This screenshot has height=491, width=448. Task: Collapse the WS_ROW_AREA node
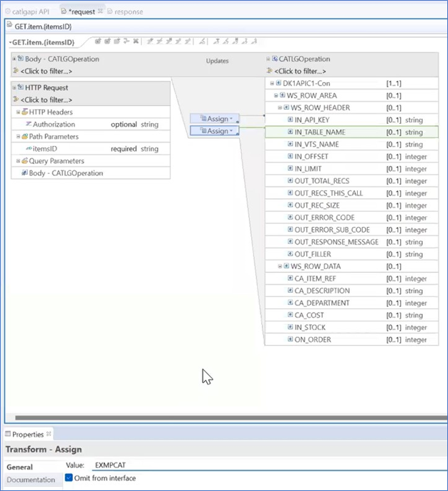click(276, 95)
